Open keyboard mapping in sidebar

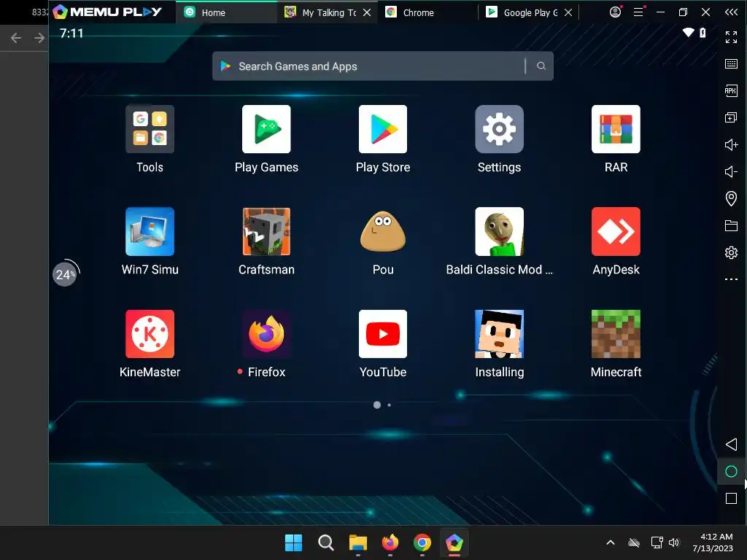click(731, 64)
